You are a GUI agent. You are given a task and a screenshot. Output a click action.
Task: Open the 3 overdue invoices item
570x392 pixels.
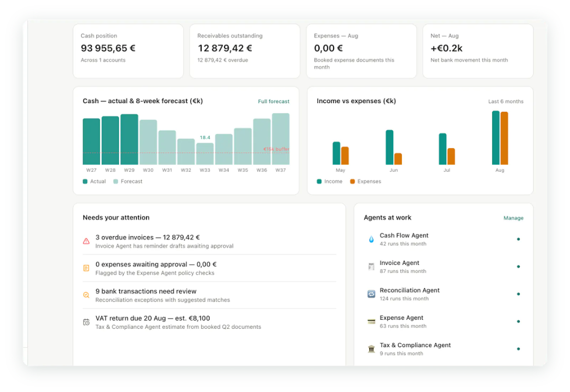pos(209,241)
